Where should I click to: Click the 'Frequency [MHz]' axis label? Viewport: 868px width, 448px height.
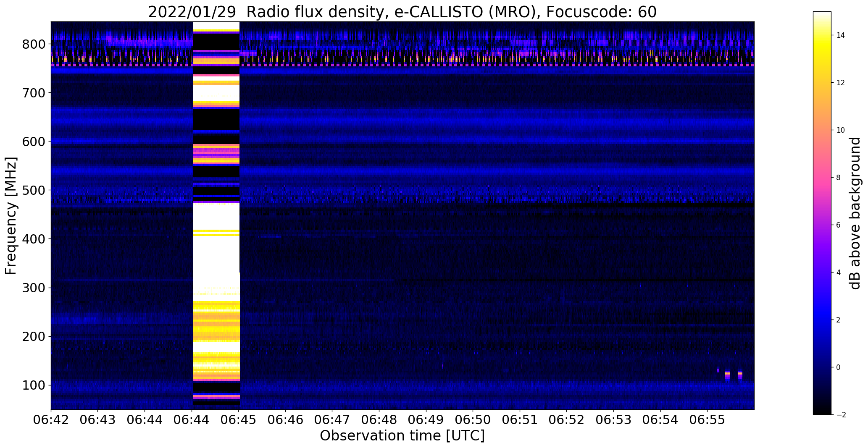tap(11, 216)
